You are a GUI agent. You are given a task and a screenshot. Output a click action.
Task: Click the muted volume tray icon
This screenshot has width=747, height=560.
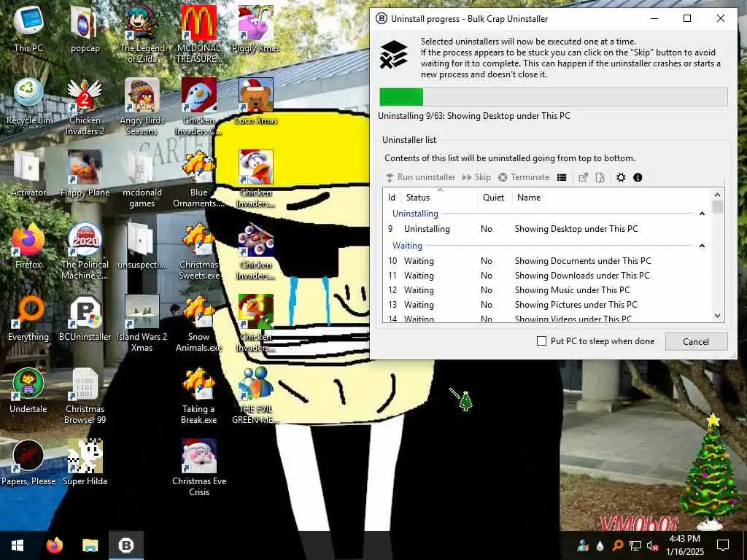[x=653, y=545]
